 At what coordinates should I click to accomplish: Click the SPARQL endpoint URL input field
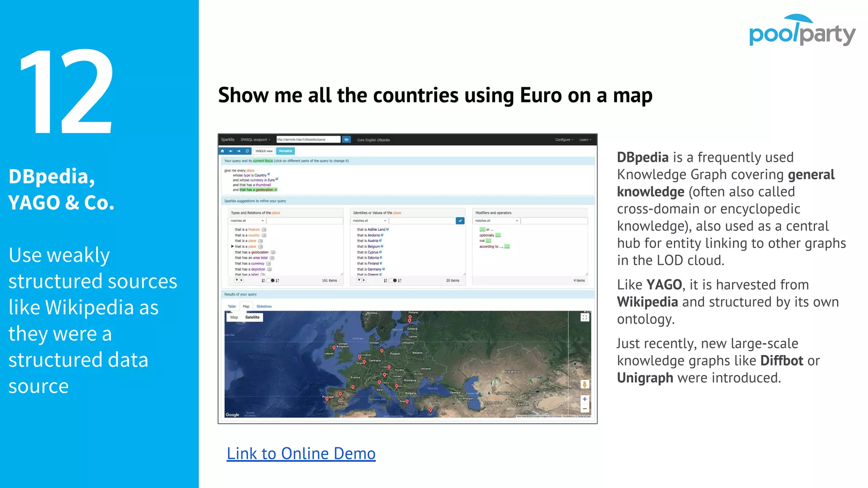pos(308,139)
